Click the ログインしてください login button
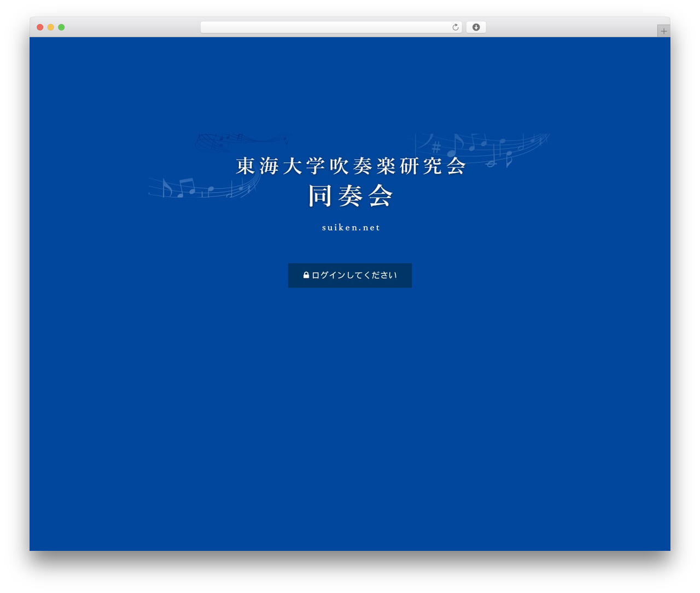700x593 pixels. [x=350, y=275]
